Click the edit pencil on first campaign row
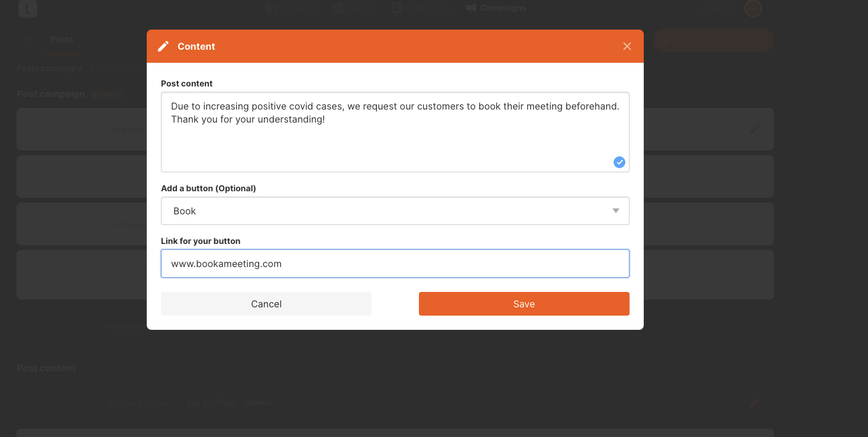The width and height of the screenshot is (868, 437). tap(754, 129)
